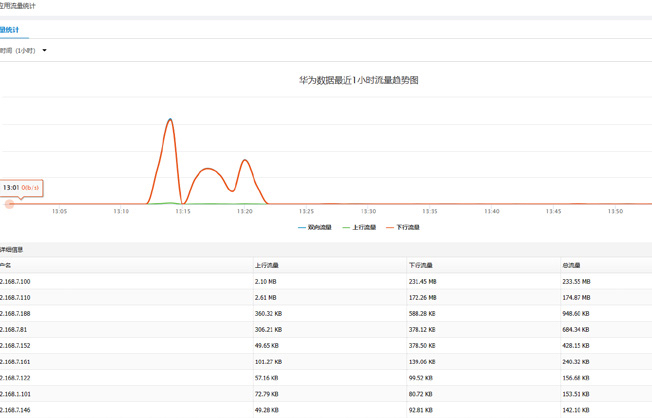Sort table by 下行流量 column header
The image size is (652, 418).
(421, 266)
